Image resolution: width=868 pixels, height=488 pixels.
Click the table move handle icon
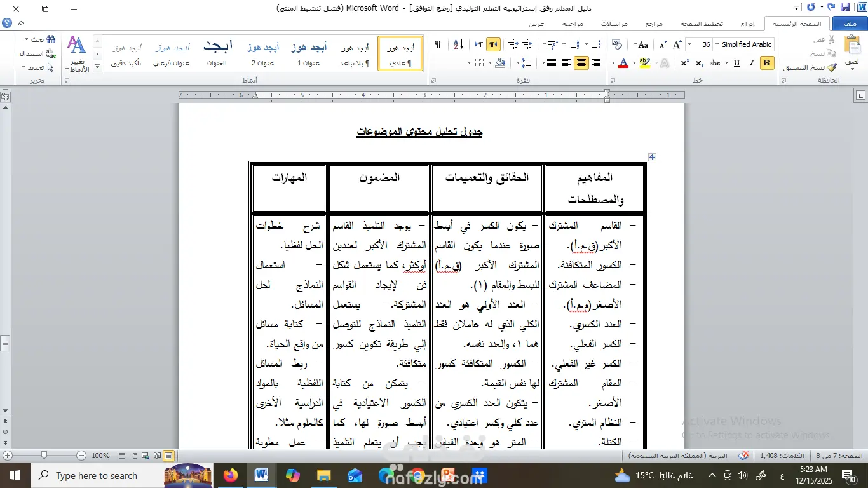(x=652, y=157)
